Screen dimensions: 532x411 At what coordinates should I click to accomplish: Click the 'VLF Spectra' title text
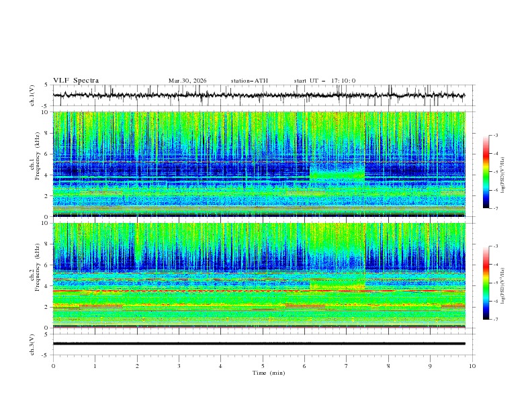76,81
